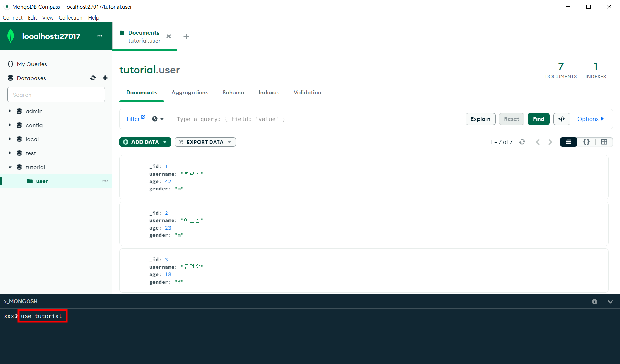Open the EXPORT DATA dropdown
620x364 pixels.
(x=205, y=142)
